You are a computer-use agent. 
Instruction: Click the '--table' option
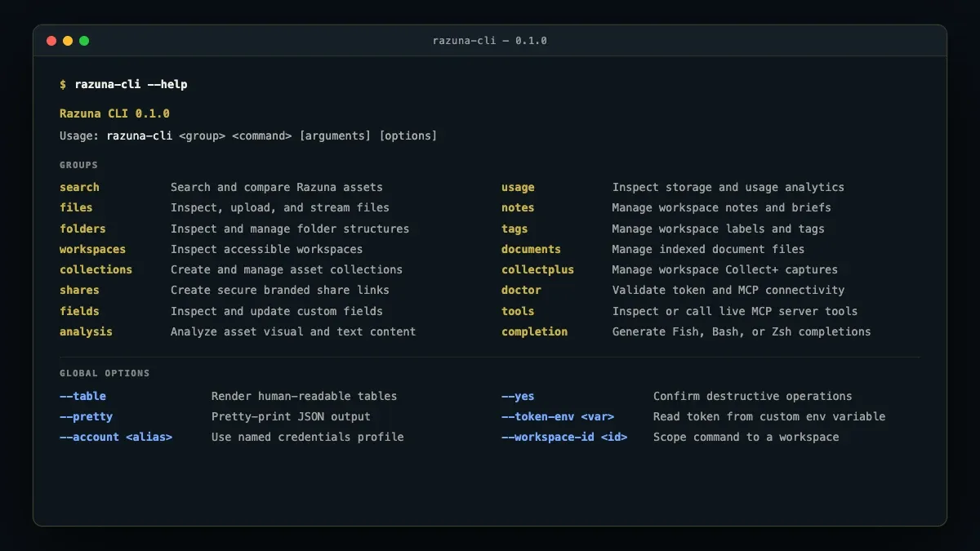[x=82, y=396]
